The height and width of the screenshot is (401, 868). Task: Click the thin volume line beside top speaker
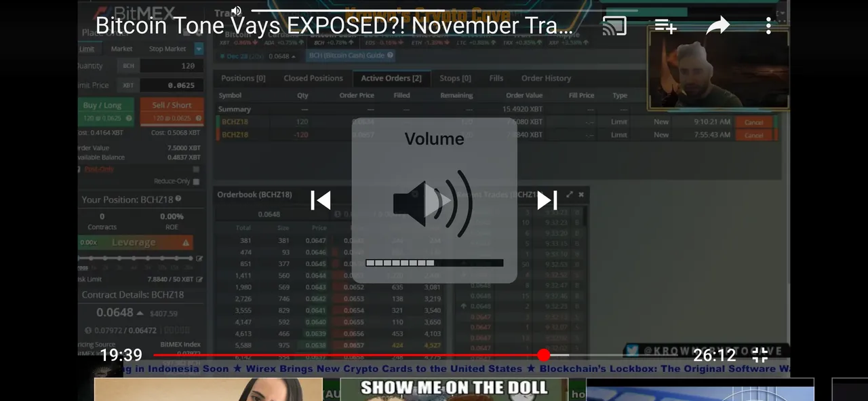click(444, 10)
